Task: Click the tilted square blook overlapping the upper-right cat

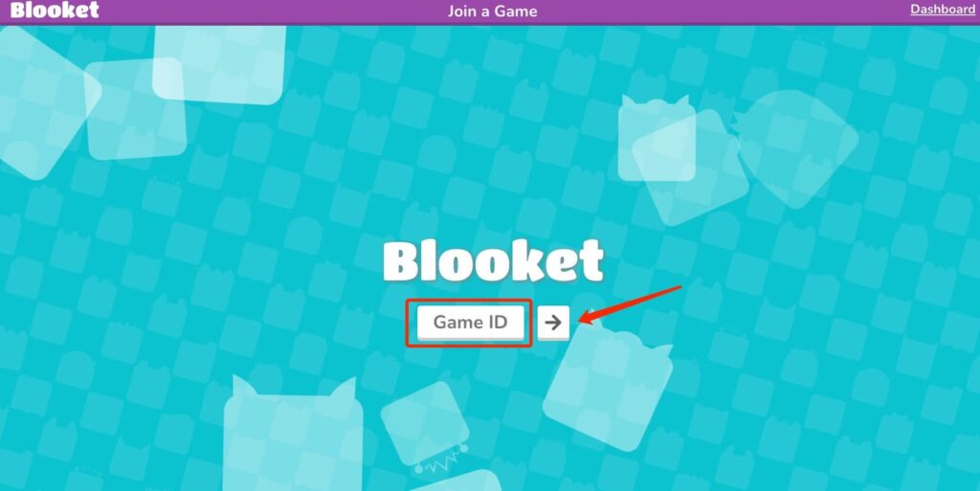Action: click(690, 167)
